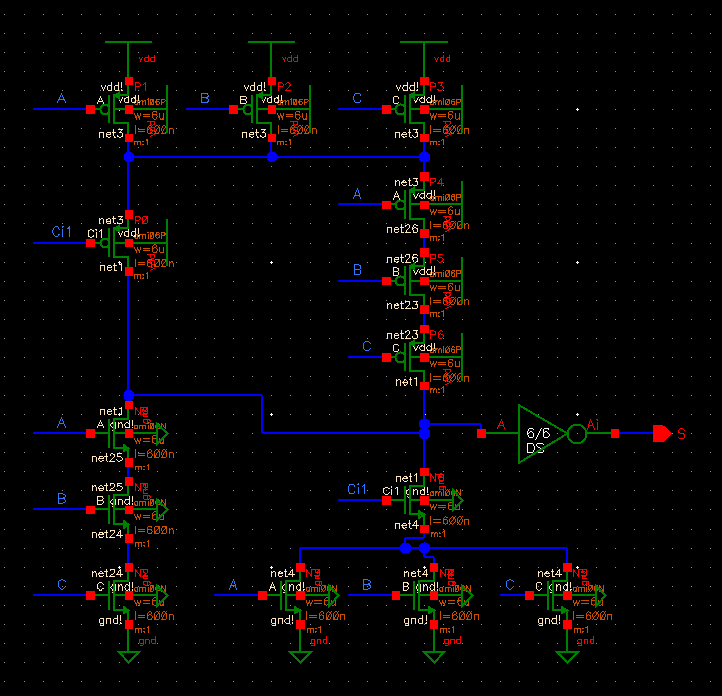
Task: Click the gate pin of transistor P0
Action: [91, 243]
